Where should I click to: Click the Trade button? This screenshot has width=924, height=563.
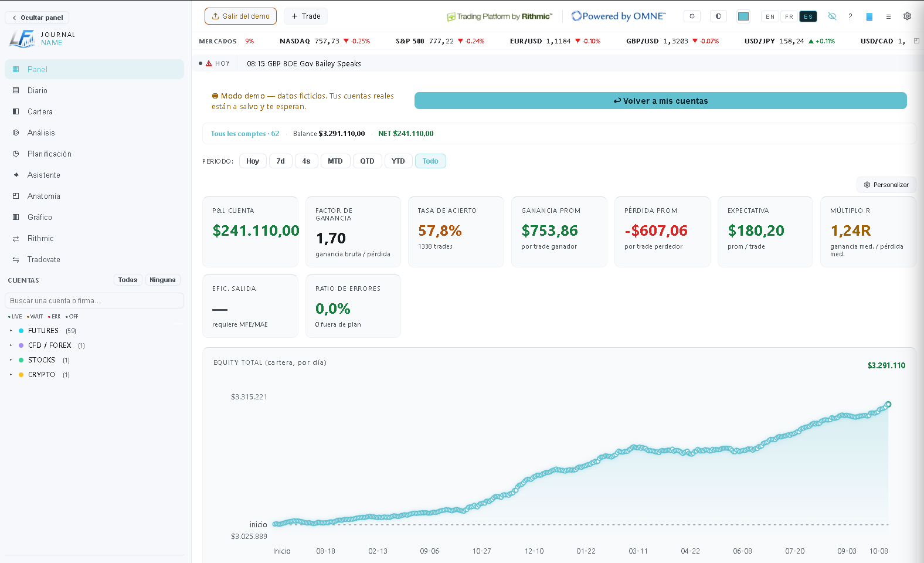305,16
